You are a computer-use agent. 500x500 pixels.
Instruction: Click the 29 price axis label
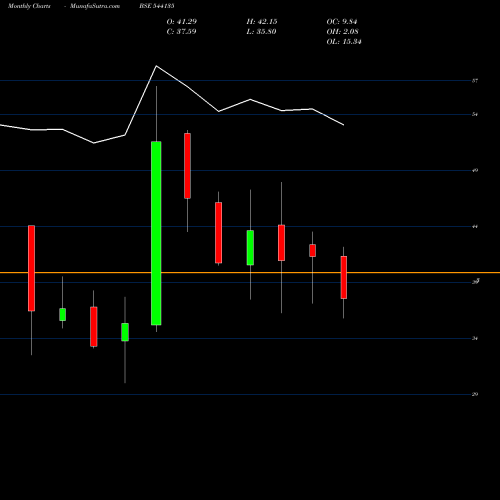(475, 394)
